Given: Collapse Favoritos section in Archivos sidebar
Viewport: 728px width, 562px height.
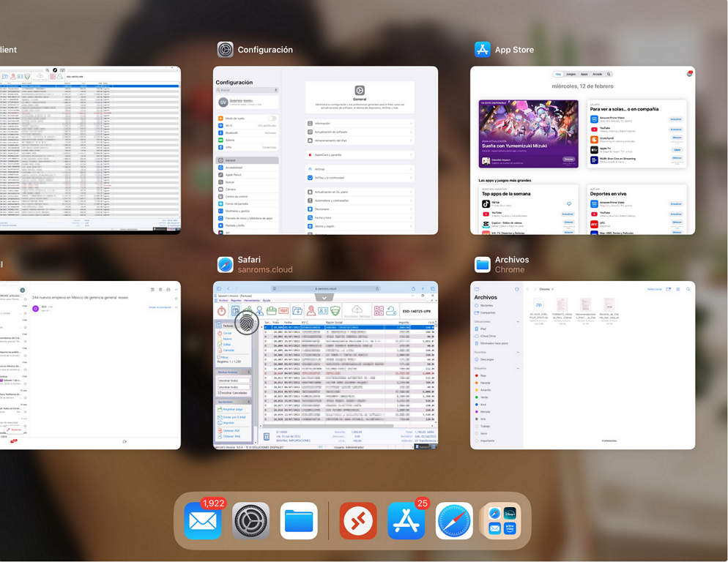Looking at the screenshot, I should pyautogui.click(x=518, y=352).
